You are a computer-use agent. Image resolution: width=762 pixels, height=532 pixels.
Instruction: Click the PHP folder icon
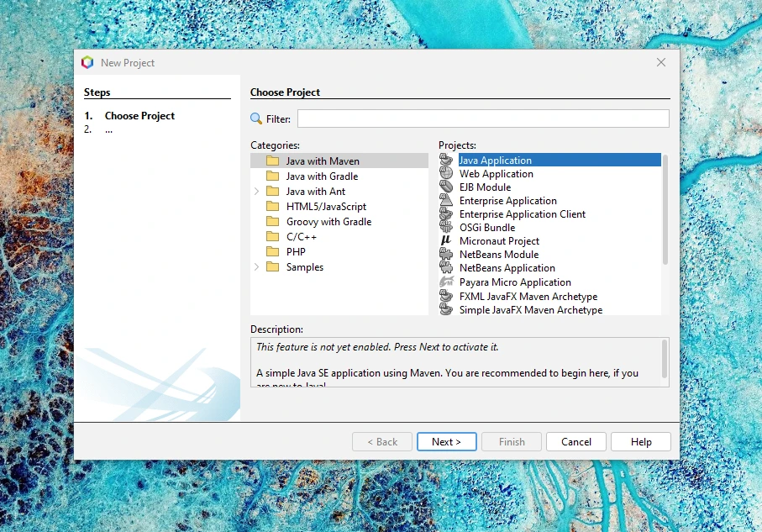pos(273,251)
